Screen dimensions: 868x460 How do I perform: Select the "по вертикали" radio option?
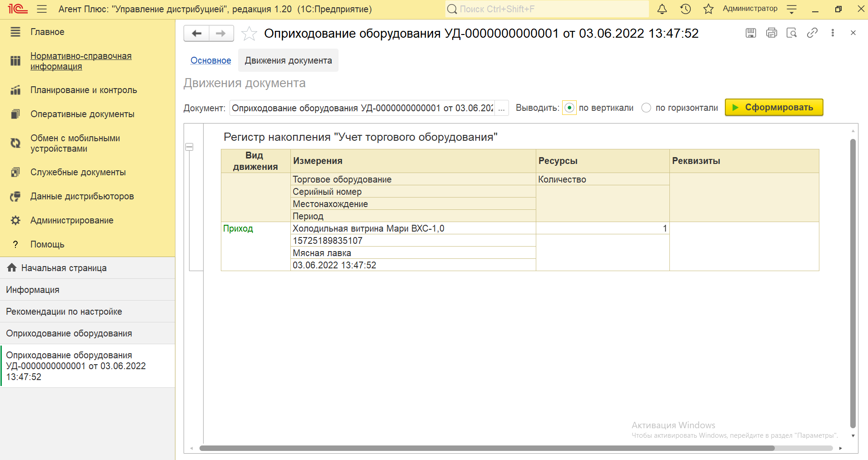[x=569, y=108]
